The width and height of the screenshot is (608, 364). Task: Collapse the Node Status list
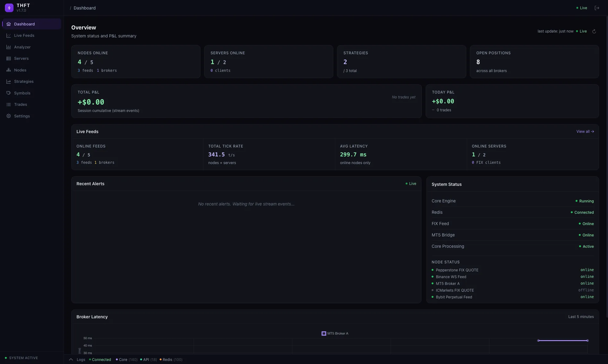tap(446, 262)
